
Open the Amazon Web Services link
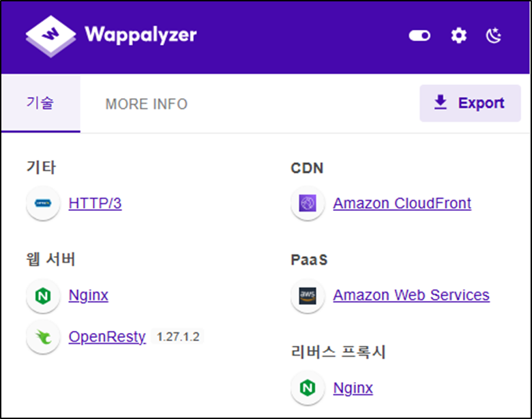point(411,295)
